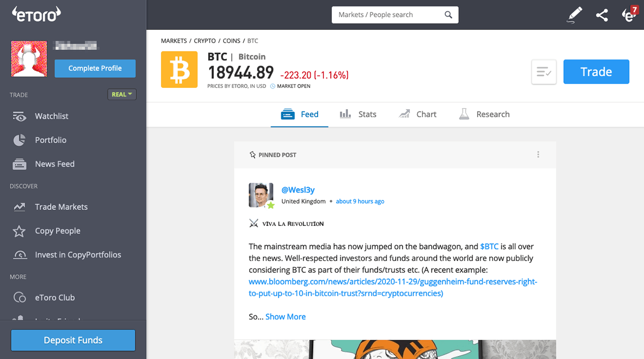The image size is (644, 359).
Task: Switch to the Chart tab
Action: coord(418,114)
